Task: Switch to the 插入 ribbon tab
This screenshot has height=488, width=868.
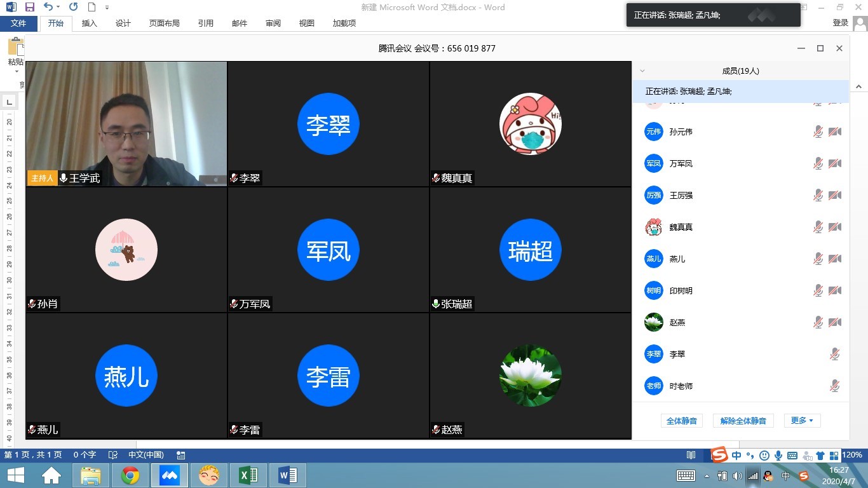Action: [90, 23]
